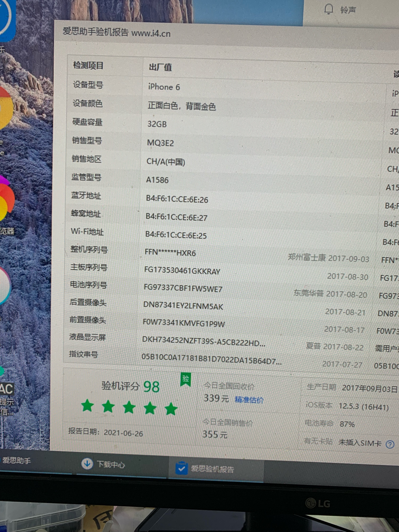Open the 铃声 bell icon
399x532 pixels.
click(329, 9)
